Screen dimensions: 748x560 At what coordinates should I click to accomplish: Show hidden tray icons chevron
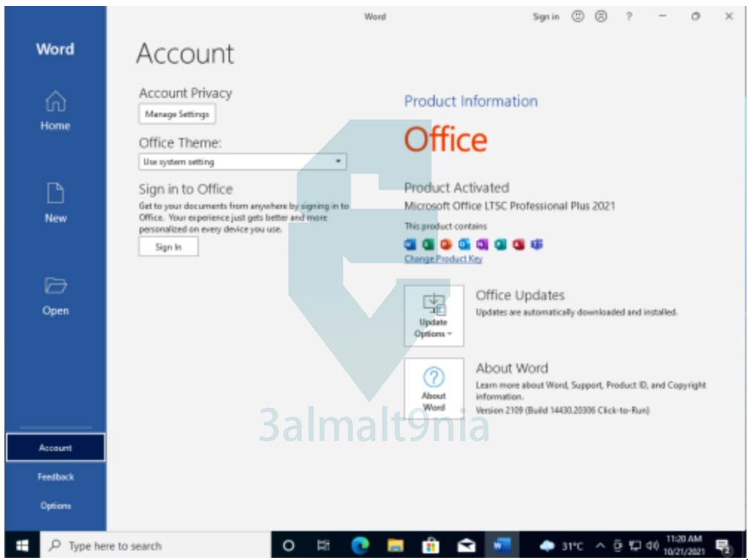point(600,546)
